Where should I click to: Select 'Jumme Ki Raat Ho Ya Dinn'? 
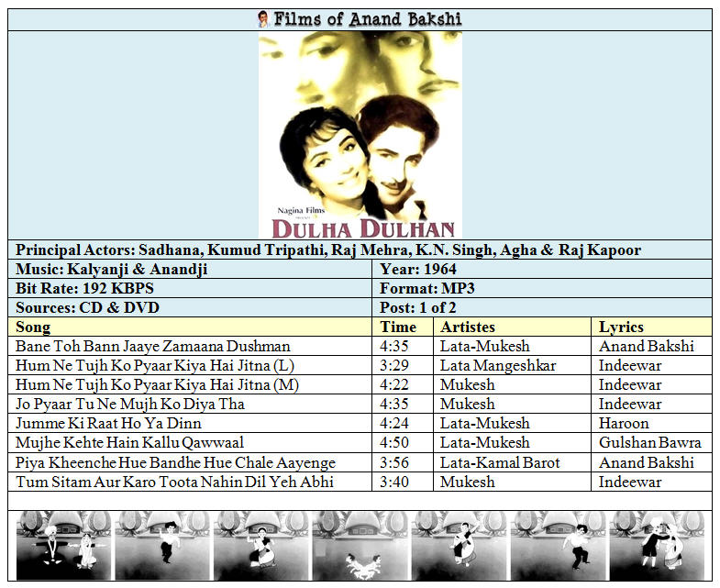[108, 424]
